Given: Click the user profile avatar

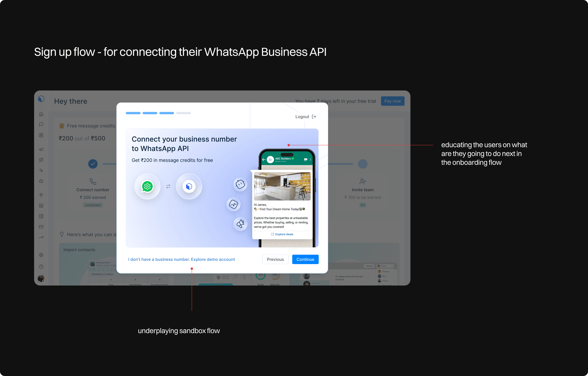Looking at the screenshot, I should 41,278.
